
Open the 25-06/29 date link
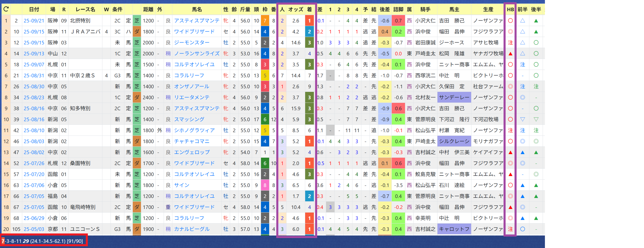pos(34,218)
